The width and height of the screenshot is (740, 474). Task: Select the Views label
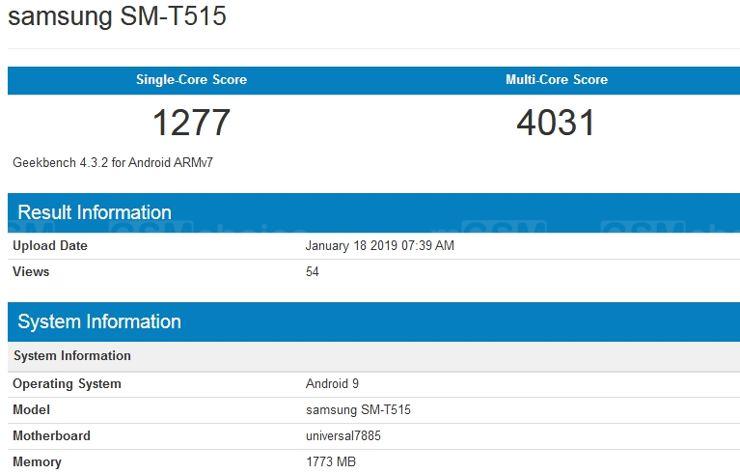pos(31,271)
